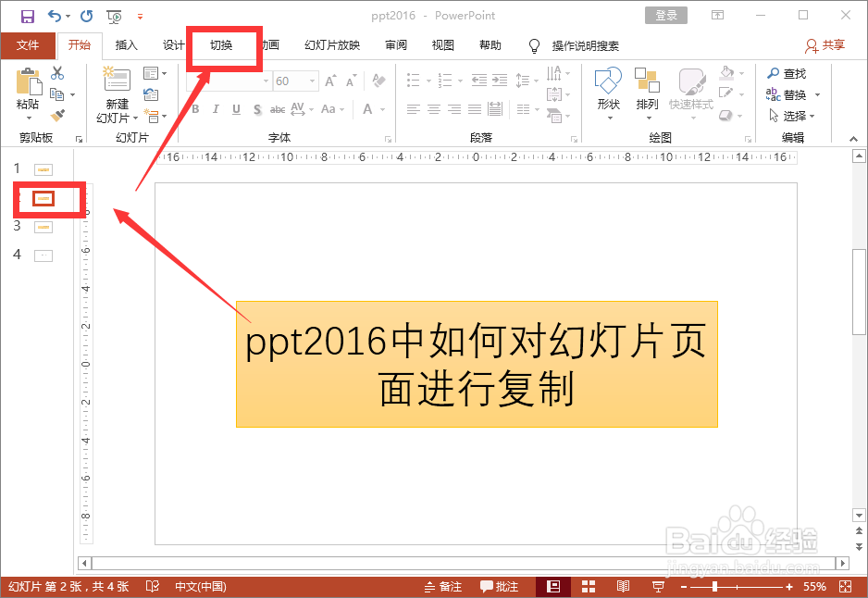This screenshot has height=598, width=868.
Task: Click Tell me what to do search
Action: coord(574,46)
